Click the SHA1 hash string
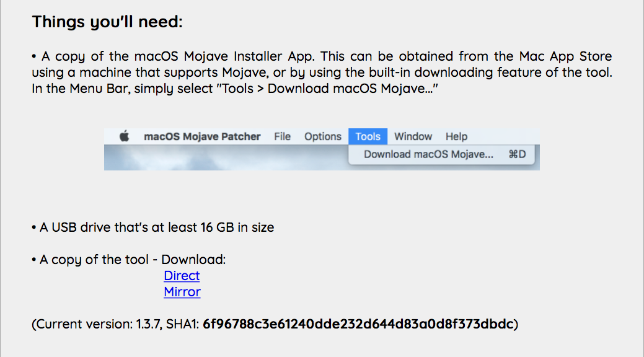 pyautogui.click(x=358, y=324)
